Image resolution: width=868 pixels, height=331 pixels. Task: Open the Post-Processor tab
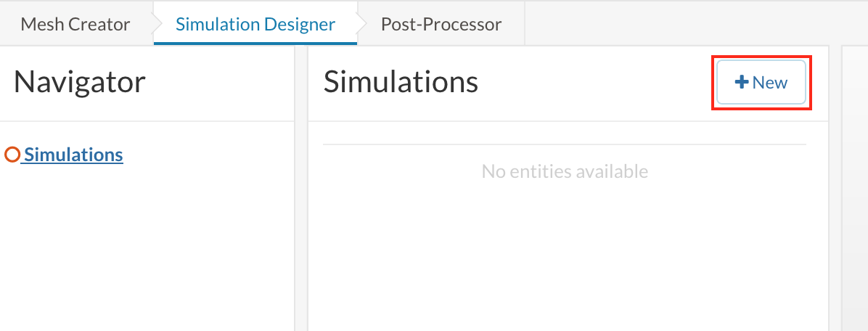click(441, 24)
